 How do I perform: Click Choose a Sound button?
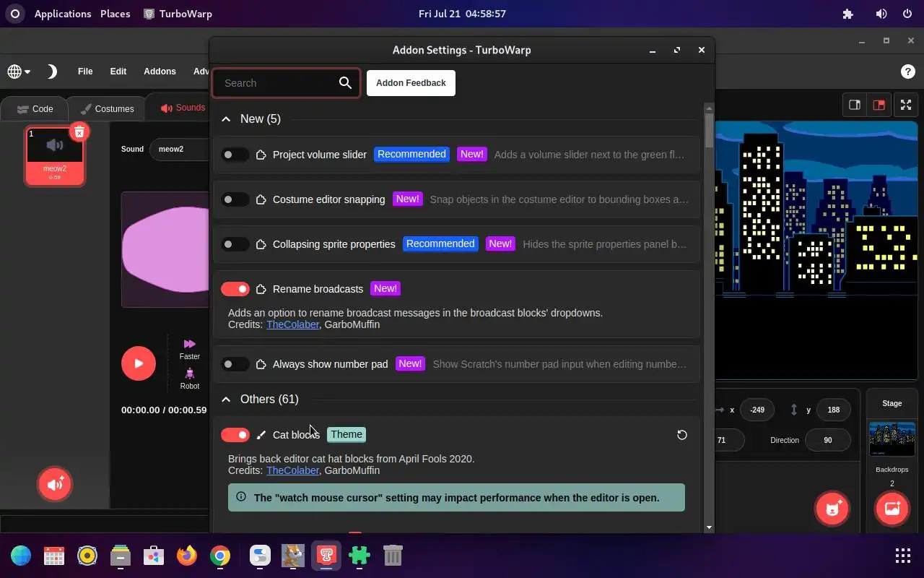tap(55, 484)
